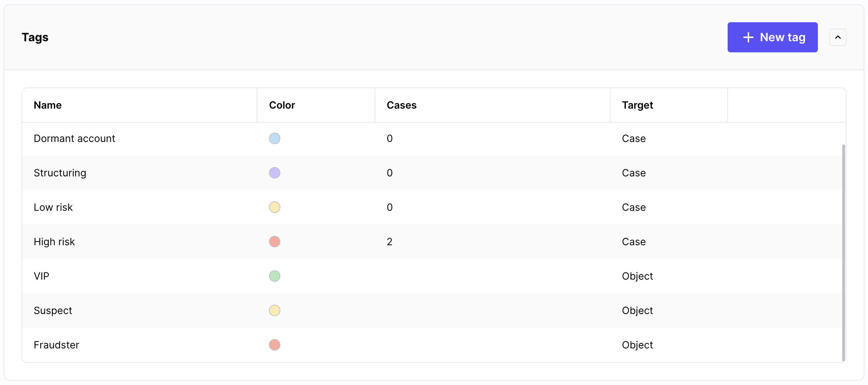Click the VIP green color swatch

coord(275,276)
